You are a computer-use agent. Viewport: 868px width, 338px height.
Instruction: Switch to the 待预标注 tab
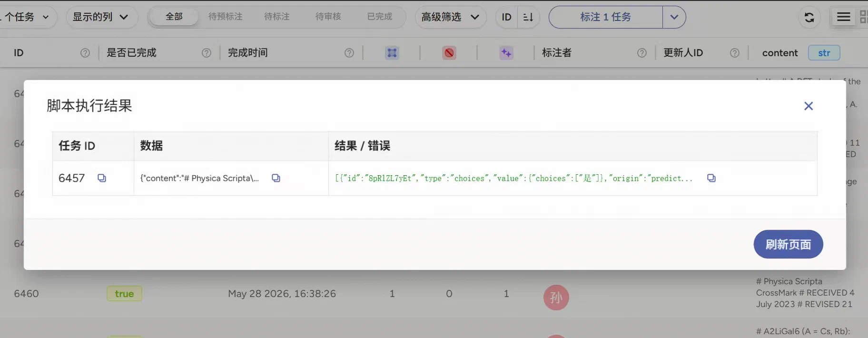(x=226, y=17)
